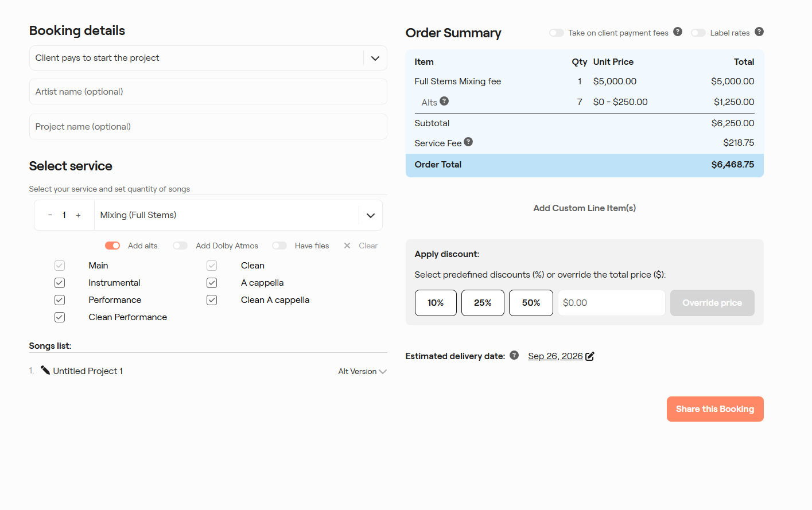The height and width of the screenshot is (510, 812).
Task: Click the Order Total $6,468.75 value
Action: (x=733, y=165)
